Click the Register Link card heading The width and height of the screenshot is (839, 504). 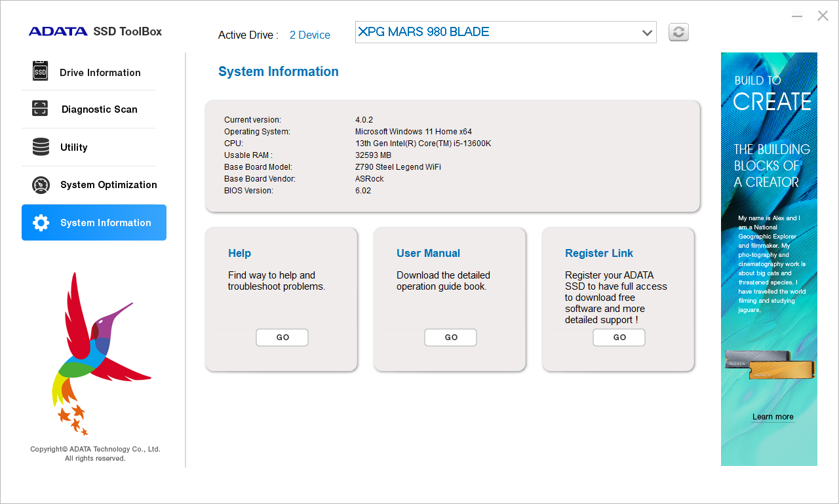(x=599, y=253)
